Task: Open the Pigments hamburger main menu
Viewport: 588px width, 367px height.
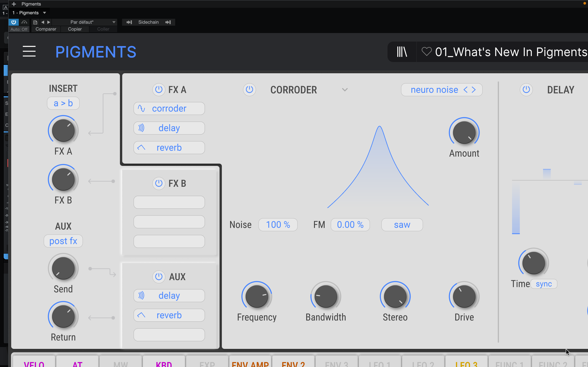Action: [x=29, y=51]
